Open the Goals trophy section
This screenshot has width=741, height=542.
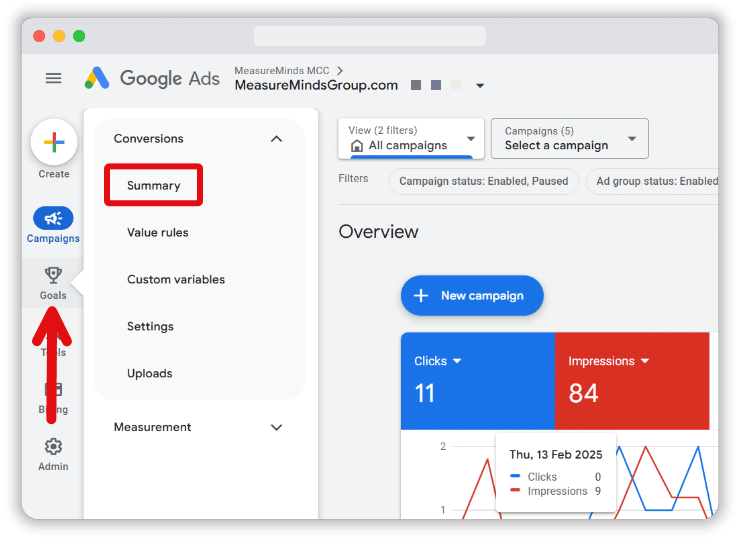coord(53,283)
